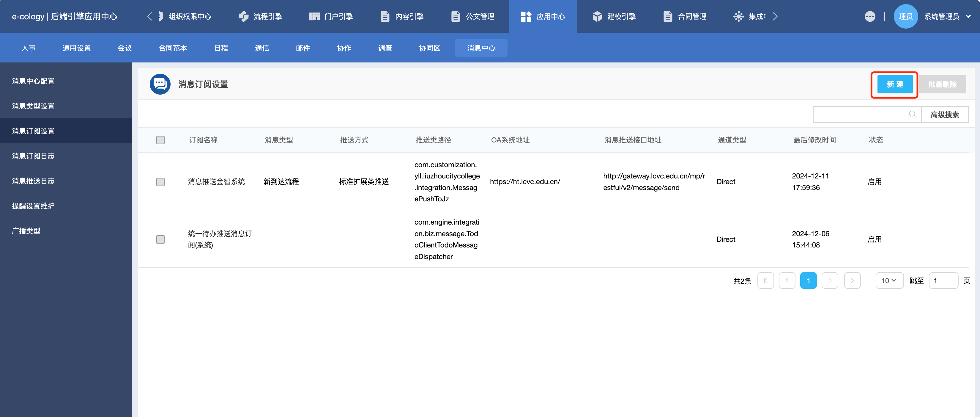Viewport: 980px width, 417px height.
Task: Open 消息推送日志 in the sidebar
Action: pyautogui.click(x=66, y=181)
